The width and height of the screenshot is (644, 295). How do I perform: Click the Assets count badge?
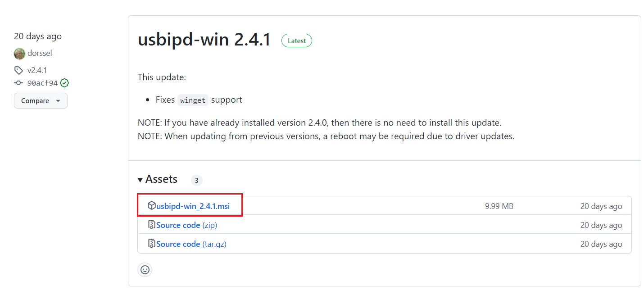coord(196,180)
